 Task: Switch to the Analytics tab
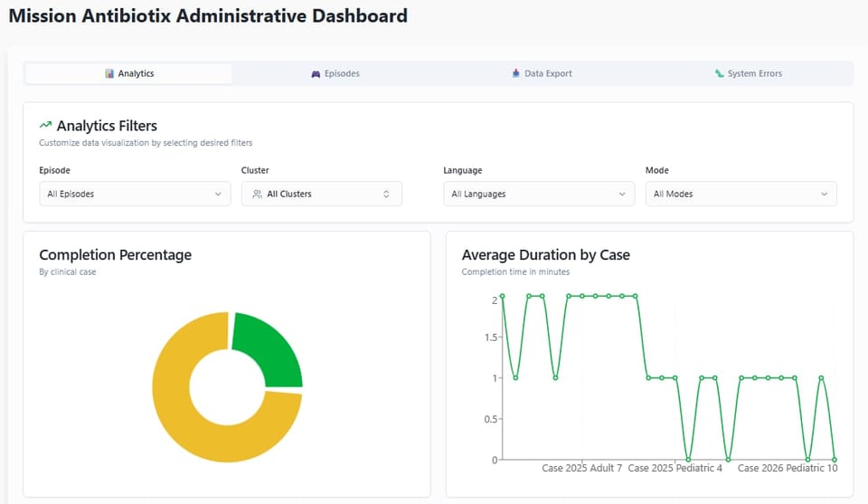click(128, 73)
